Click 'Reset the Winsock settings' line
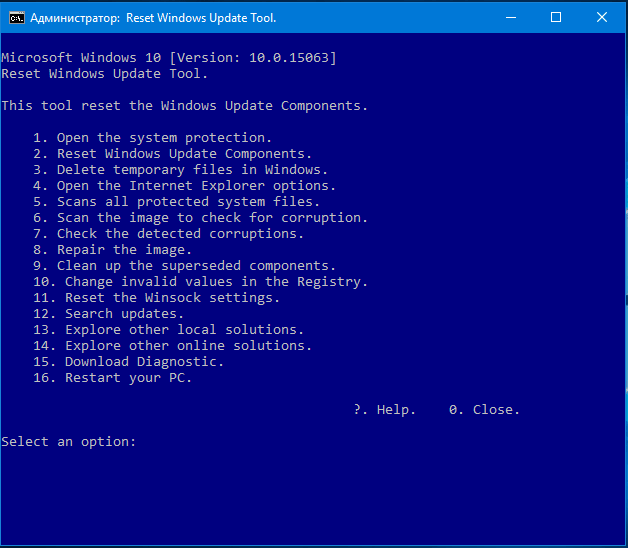 (156, 298)
